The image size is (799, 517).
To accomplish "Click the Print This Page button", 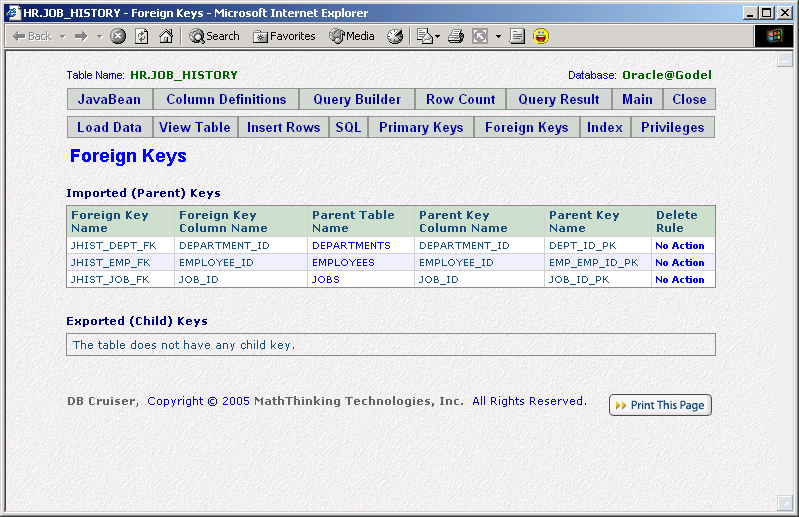I will (x=660, y=405).
